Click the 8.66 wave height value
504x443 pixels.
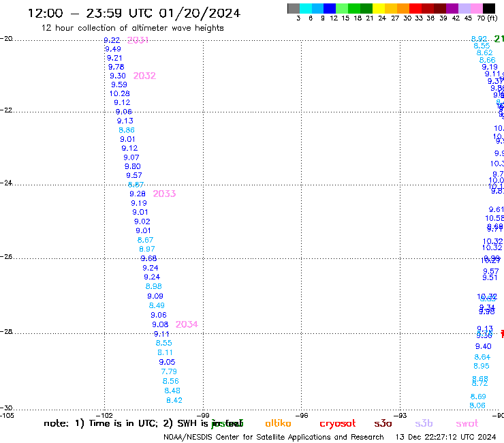click(x=487, y=60)
